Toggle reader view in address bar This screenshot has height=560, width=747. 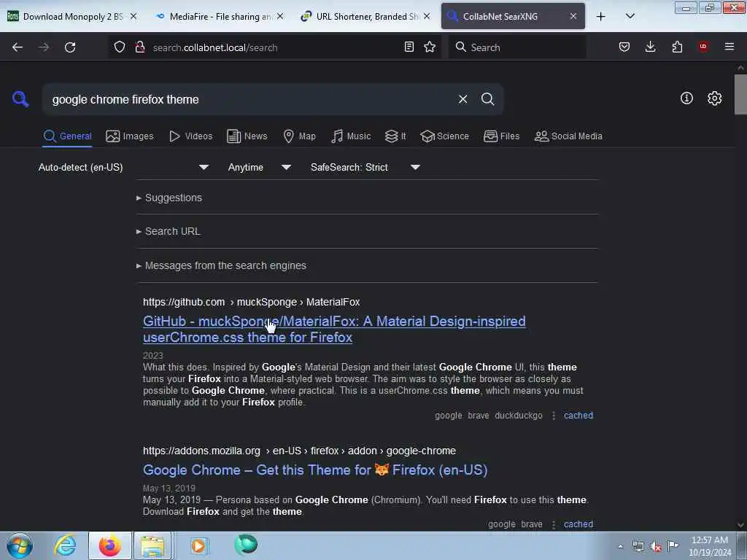pos(409,47)
